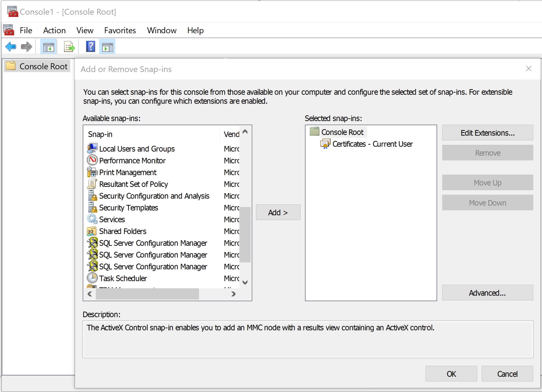Click the horizontal scroll right arrow
This screenshot has width=542, height=392.
[233, 294]
